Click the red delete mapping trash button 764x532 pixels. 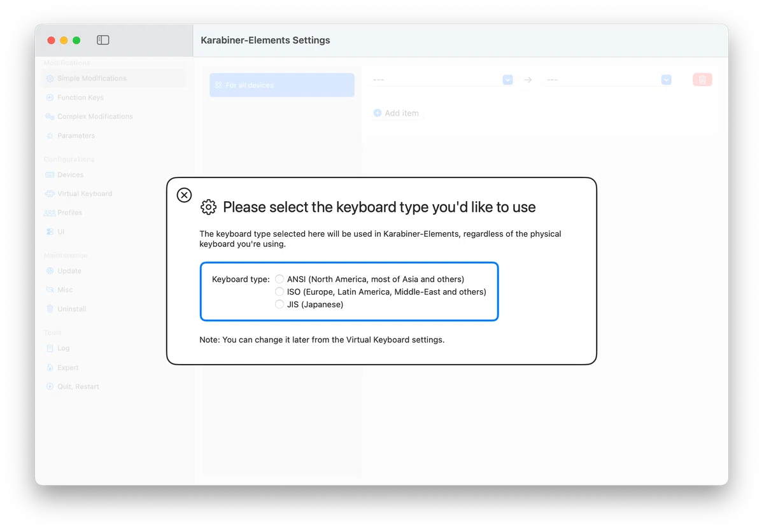pyautogui.click(x=702, y=80)
